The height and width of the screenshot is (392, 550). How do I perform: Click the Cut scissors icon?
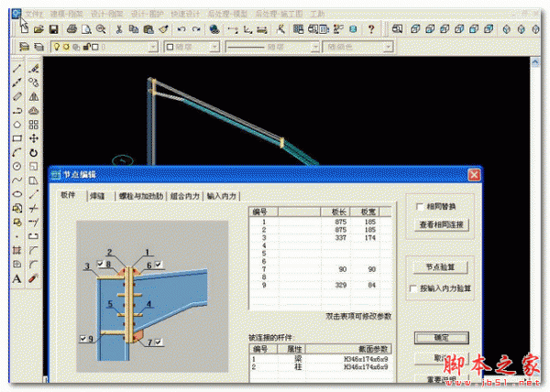pyautogui.click(x=119, y=29)
